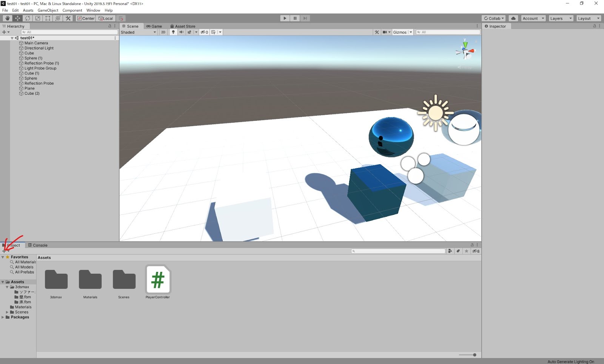The width and height of the screenshot is (604, 364).
Task: Select the Move tool
Action: [x=18, y=18]
